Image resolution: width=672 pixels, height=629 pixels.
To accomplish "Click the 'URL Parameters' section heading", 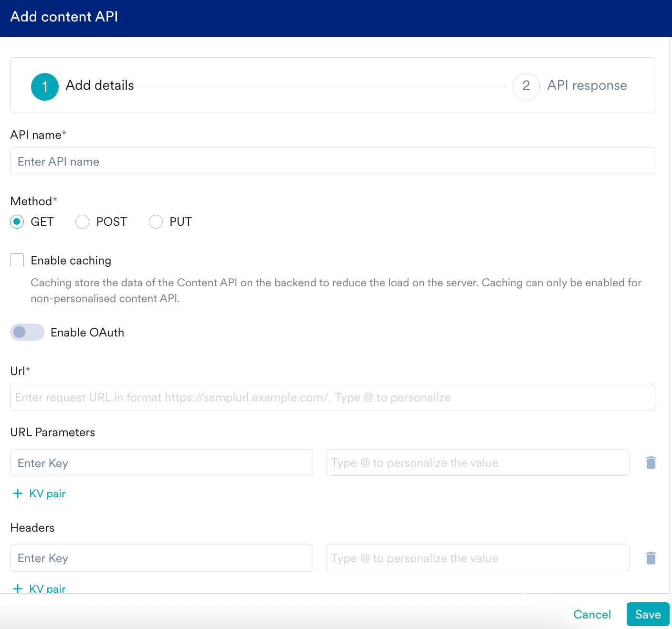I will 52,432.
